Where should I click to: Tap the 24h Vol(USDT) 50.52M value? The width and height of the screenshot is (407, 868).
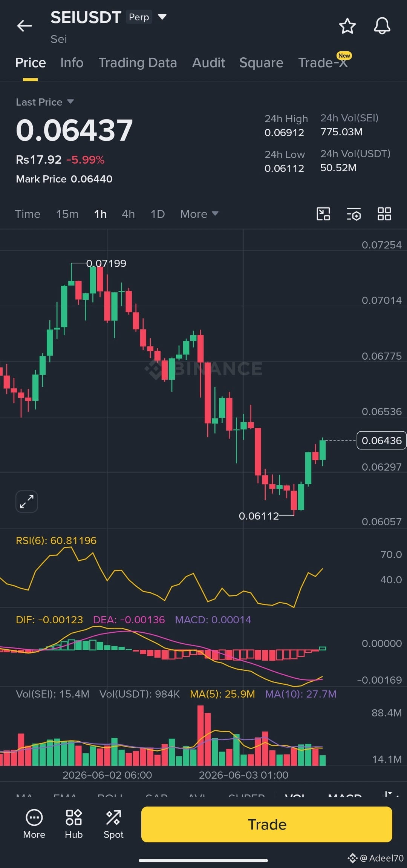338,168
